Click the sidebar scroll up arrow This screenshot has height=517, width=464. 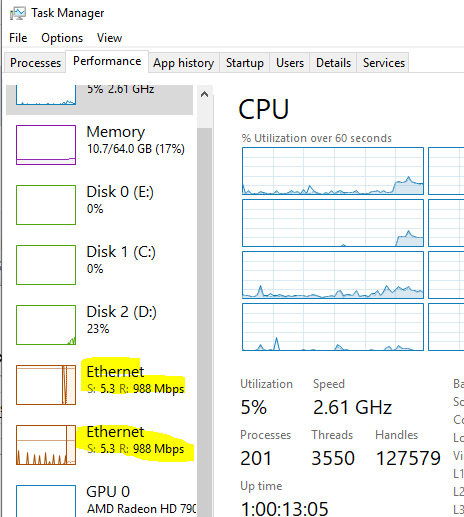pyautogui.click(x=204, y=94)
